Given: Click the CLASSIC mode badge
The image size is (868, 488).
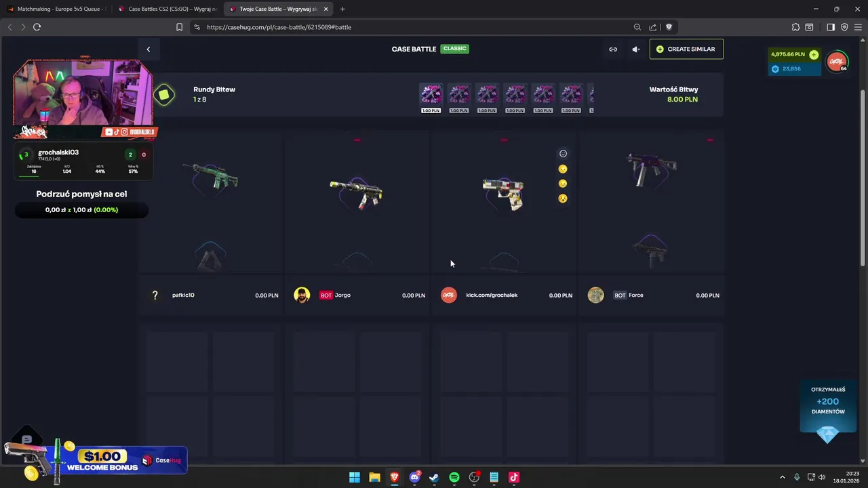Looking at the screenshot, I should [454, 49].
